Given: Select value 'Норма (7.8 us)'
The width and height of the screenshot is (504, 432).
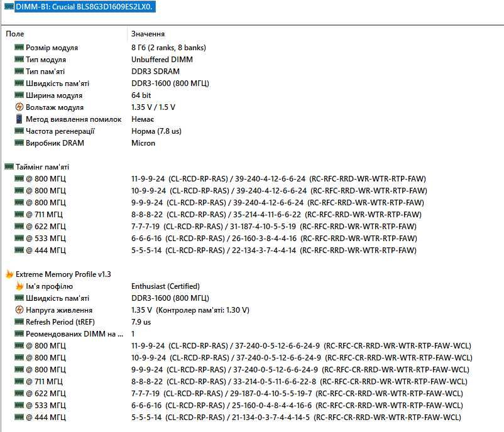Looking at the screenshot, I should pos(156,131).
